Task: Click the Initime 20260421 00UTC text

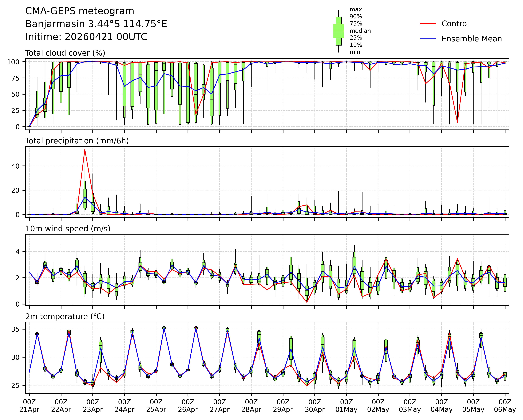Action: (86, 37)
